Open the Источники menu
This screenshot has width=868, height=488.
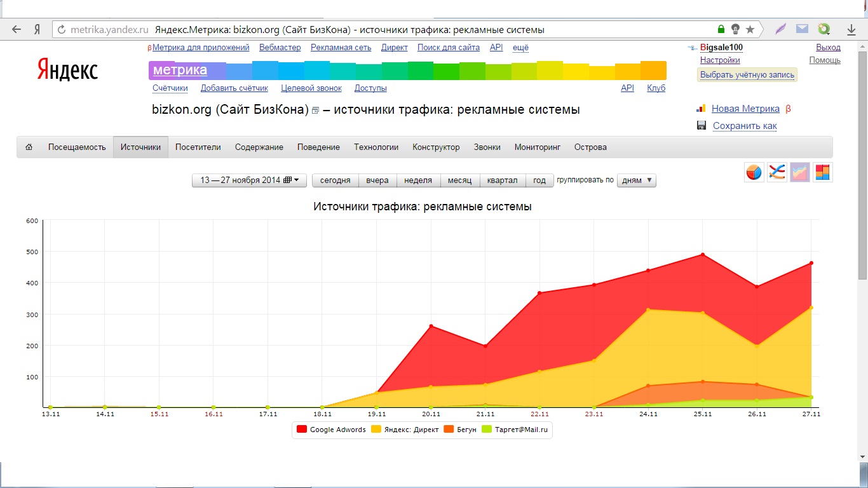click(141, 147)
